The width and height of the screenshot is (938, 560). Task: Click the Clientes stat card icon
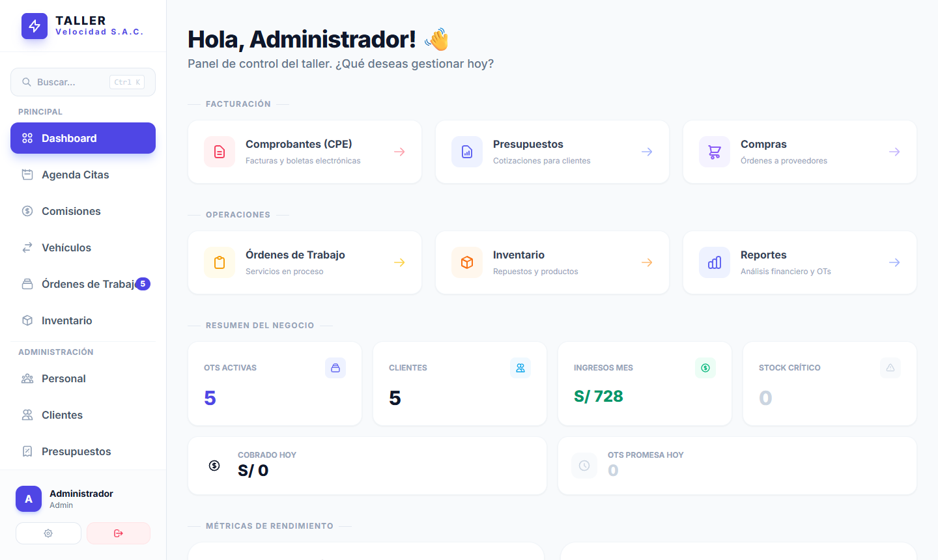coord(520,368)
